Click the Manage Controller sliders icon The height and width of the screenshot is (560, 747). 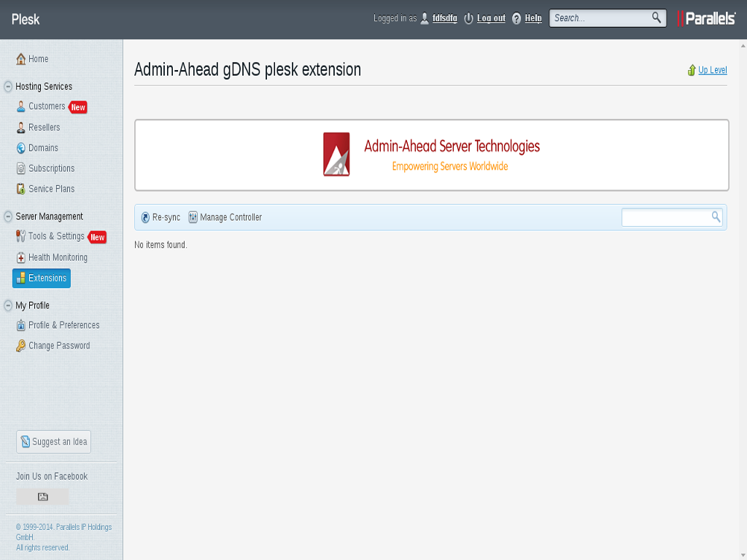coord(193,217)
